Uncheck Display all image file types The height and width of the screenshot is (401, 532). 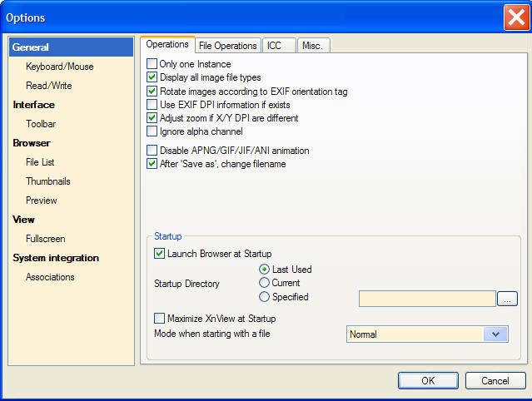pos(152,77)
